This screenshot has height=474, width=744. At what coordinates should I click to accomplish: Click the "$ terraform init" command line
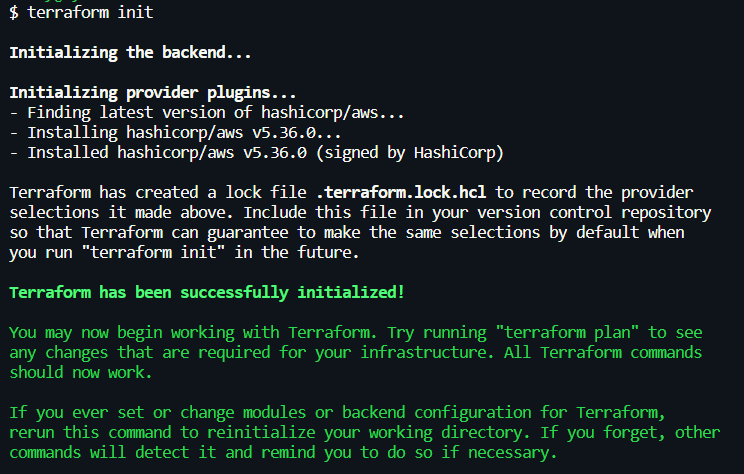point(81,12)
